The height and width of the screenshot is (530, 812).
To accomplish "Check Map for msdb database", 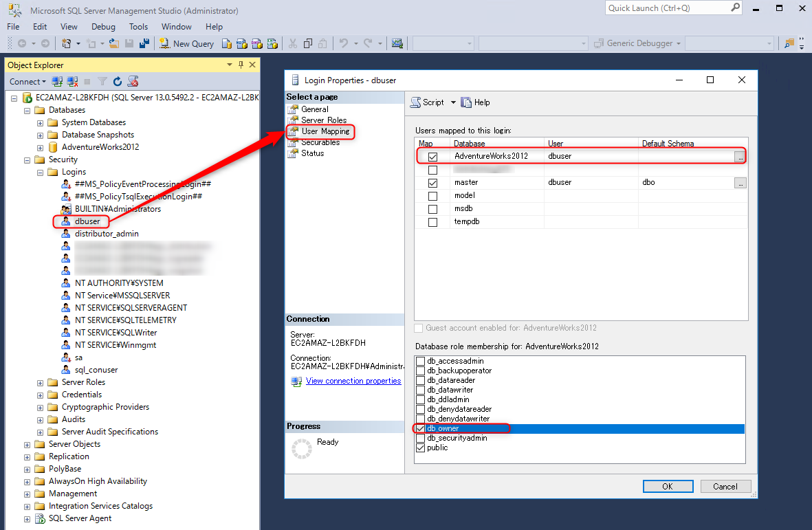I will (x=433, y=209).
